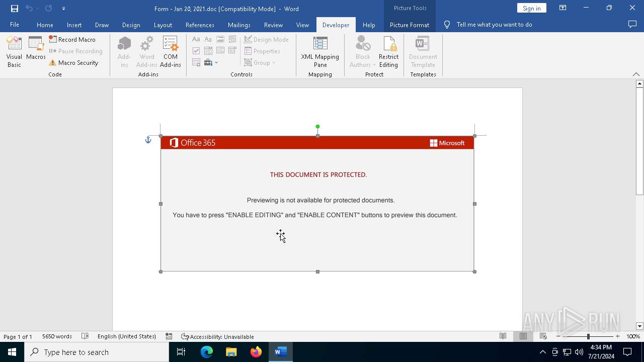
Task: Open the Picture Format tab
Action: click(410, 25)
